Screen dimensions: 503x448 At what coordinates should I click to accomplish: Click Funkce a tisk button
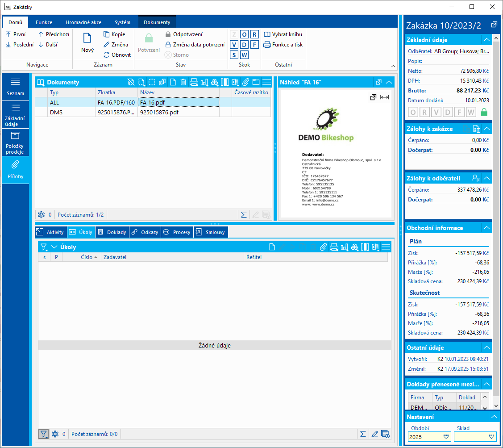point(283,45)
